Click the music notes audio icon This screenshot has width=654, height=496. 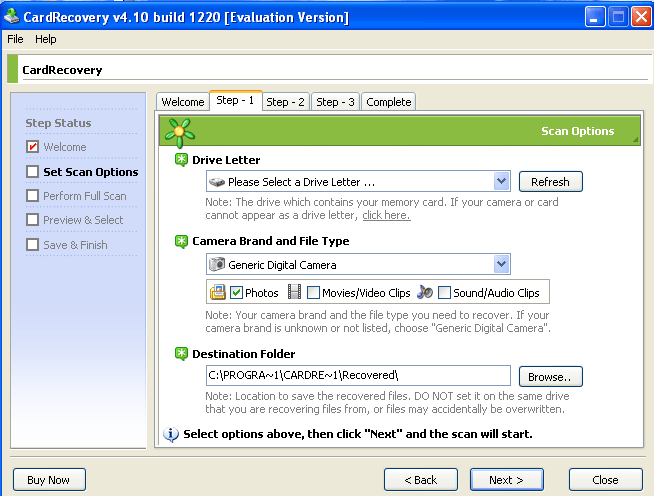(425, 292)
